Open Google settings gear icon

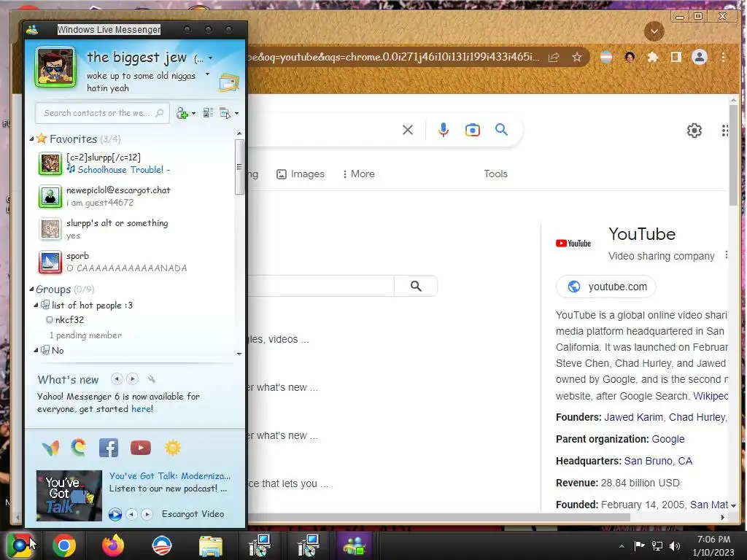pos(694,130)
